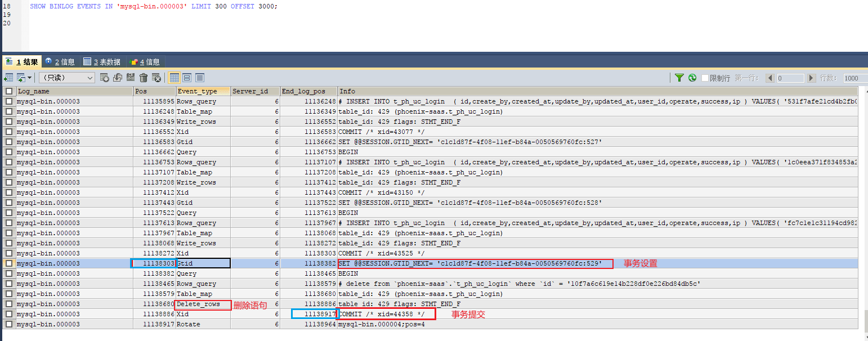
Task: Check the row with Pos 11135895
Action: pos(8,101)
